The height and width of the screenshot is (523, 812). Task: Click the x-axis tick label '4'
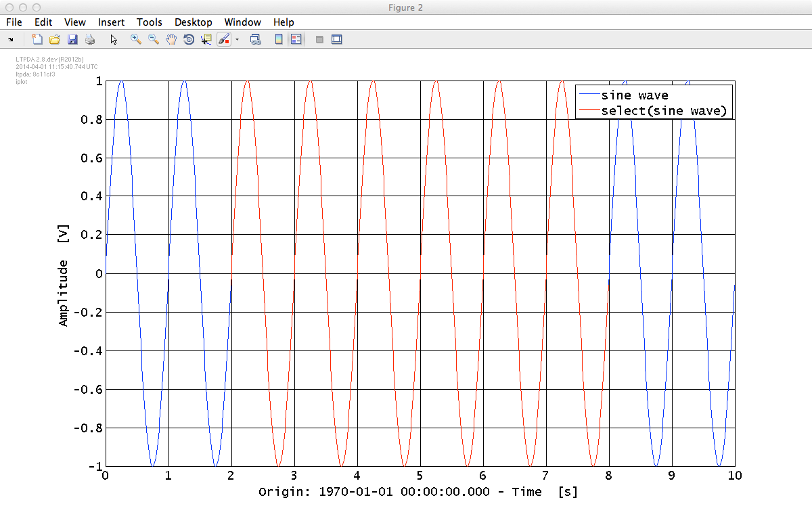(x=357, y=476)
